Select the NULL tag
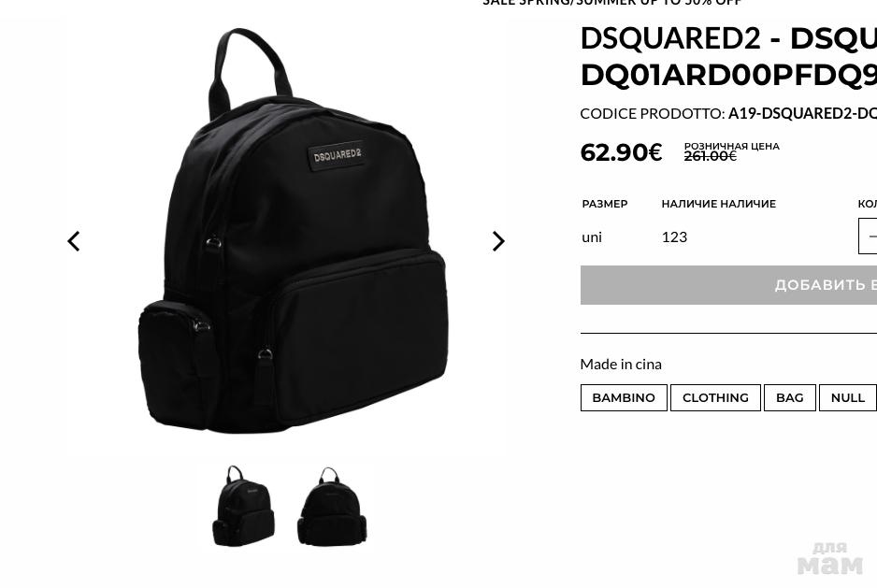877x588 pixels. pyautogui.click(x=848, y=398)
